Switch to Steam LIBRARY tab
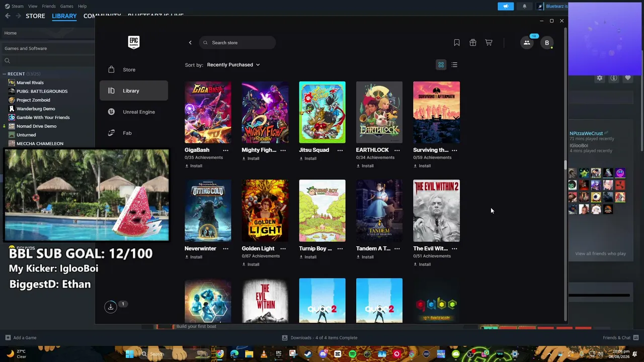The image size is (644, 362). (x=64, y=16)
